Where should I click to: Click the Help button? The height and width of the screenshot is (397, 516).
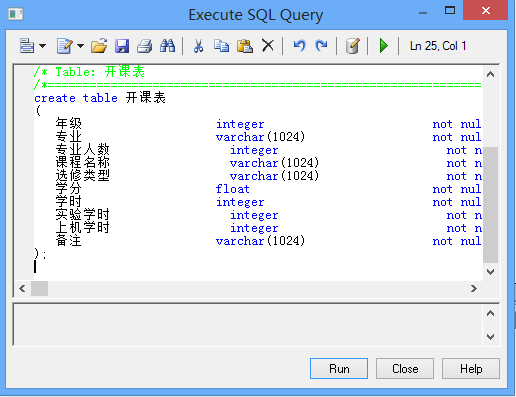click(x=471, y=369)
